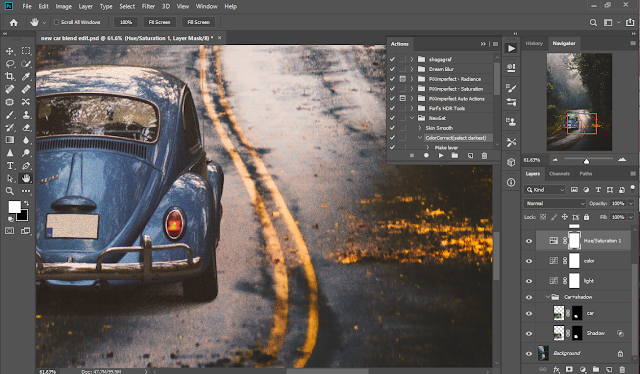
Task: Click the Home icon in options bar
Action: click(13, 22)
